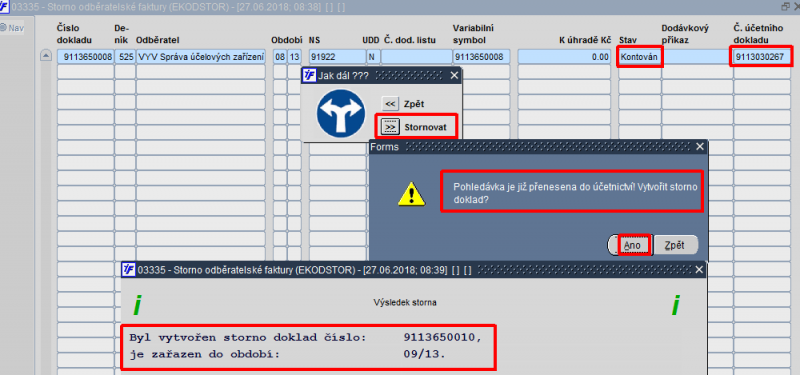The width and height of the screenshot is (800, 375).
Task: Click the yellow warning triangle icon
Action: coord(411,194)
